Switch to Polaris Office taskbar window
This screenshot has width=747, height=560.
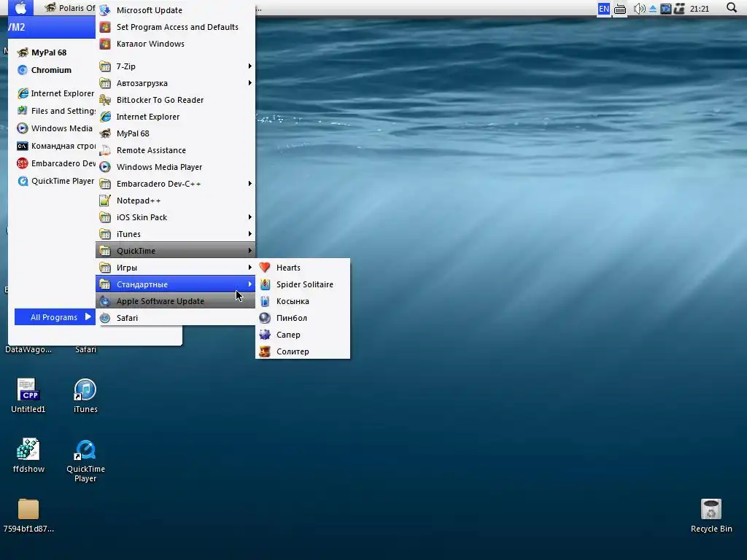click(x=69, y=7)
